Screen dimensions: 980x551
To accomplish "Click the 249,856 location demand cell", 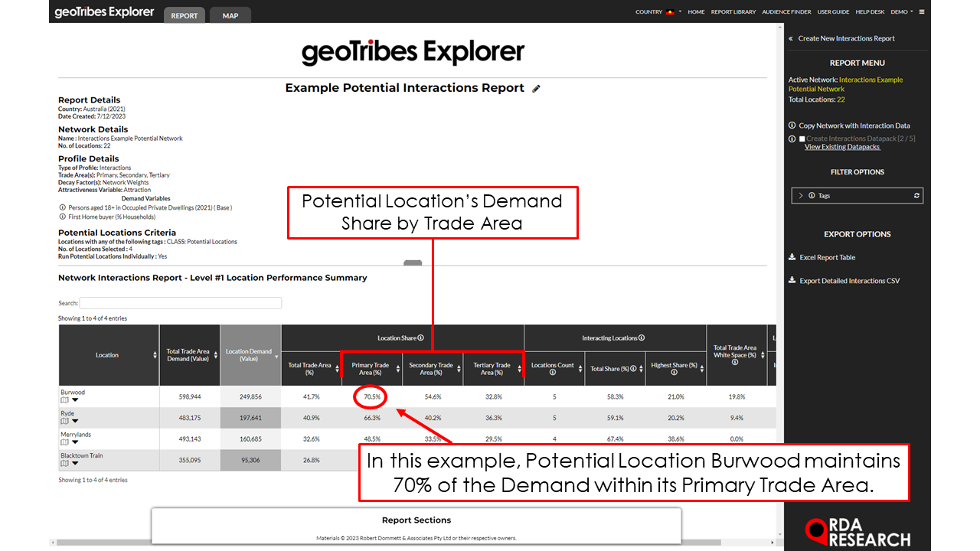I will coord(250,396).
